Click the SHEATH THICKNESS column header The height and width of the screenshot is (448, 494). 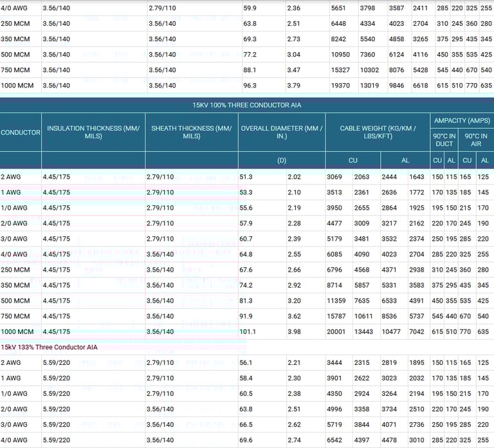tap(192, 132)
